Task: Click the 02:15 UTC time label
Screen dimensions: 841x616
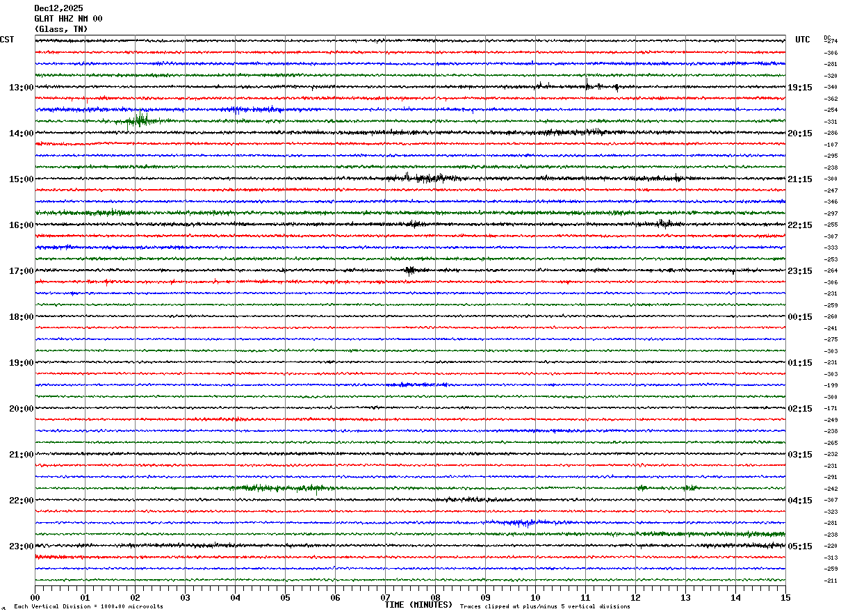Action: tap(799, 409)
